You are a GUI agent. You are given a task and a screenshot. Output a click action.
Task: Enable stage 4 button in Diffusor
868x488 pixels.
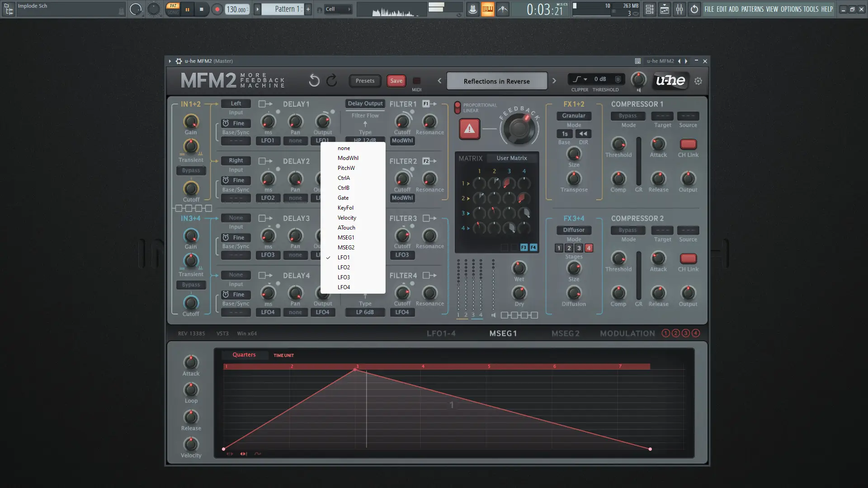click(589, 248)
